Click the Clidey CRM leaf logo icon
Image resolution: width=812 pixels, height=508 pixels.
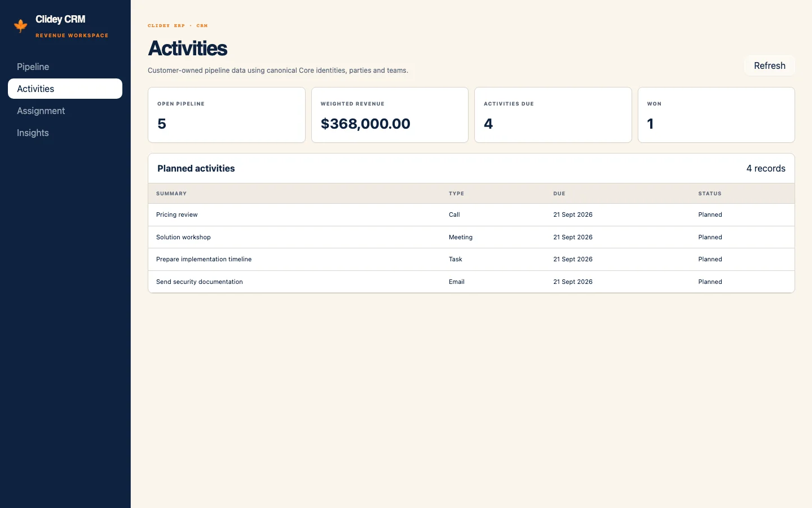point(21,26)
